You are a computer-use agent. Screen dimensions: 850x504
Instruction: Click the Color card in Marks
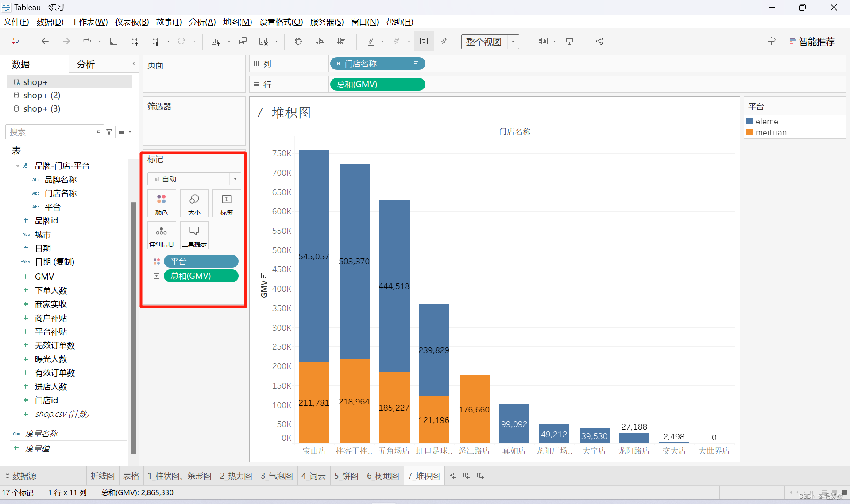pos(162,204)
